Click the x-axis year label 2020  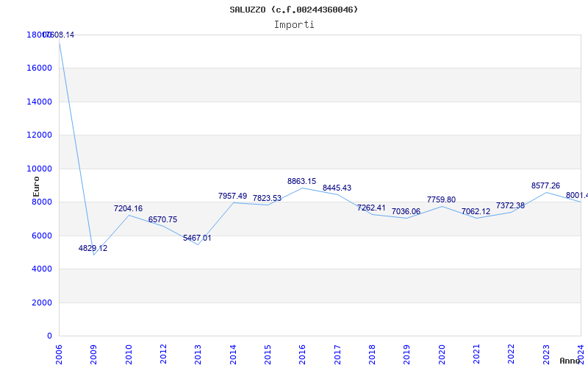coord(442,355)
